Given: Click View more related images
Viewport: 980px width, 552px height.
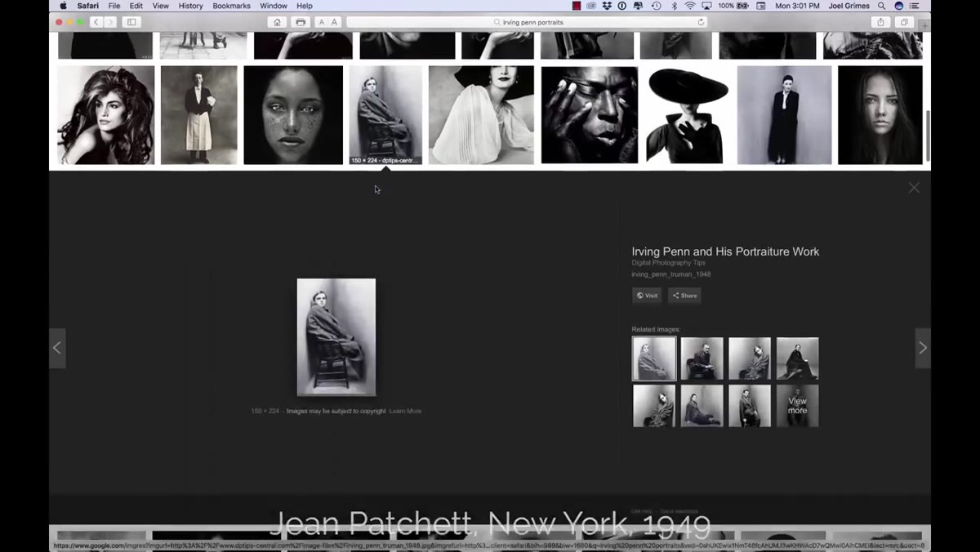Looking at the screenshot, I should (x=797, y=406).
